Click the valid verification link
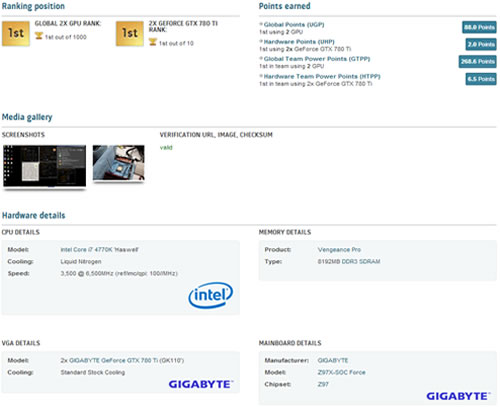Viewport: 500px width, 407px height. tap(166, 147)
